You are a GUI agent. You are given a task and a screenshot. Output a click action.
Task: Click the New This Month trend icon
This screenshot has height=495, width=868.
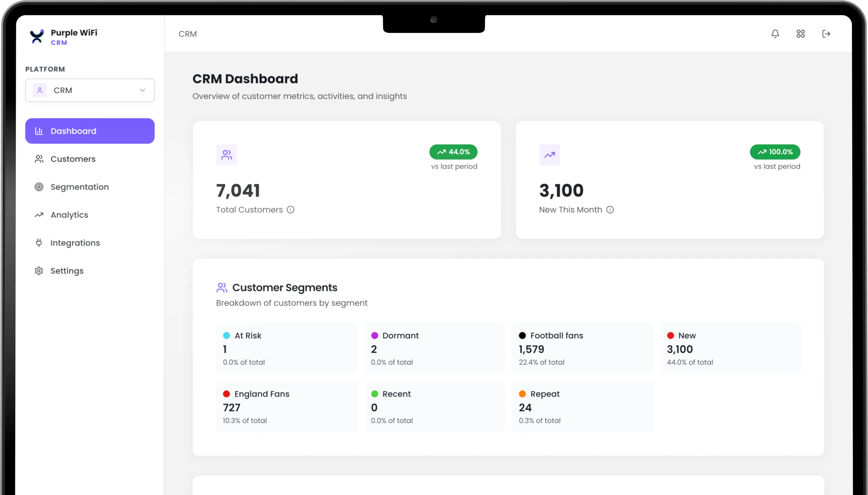click(x=549, y=155)
